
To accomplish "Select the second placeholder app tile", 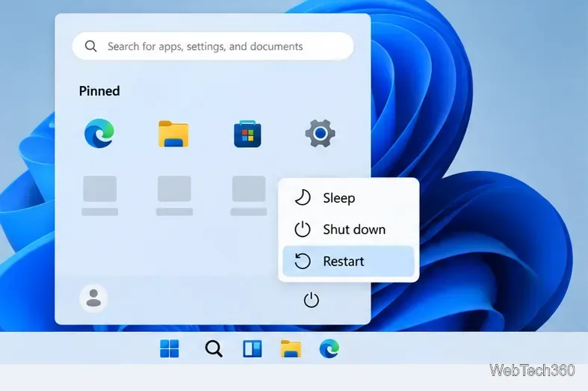I will [x=174, y=196].
